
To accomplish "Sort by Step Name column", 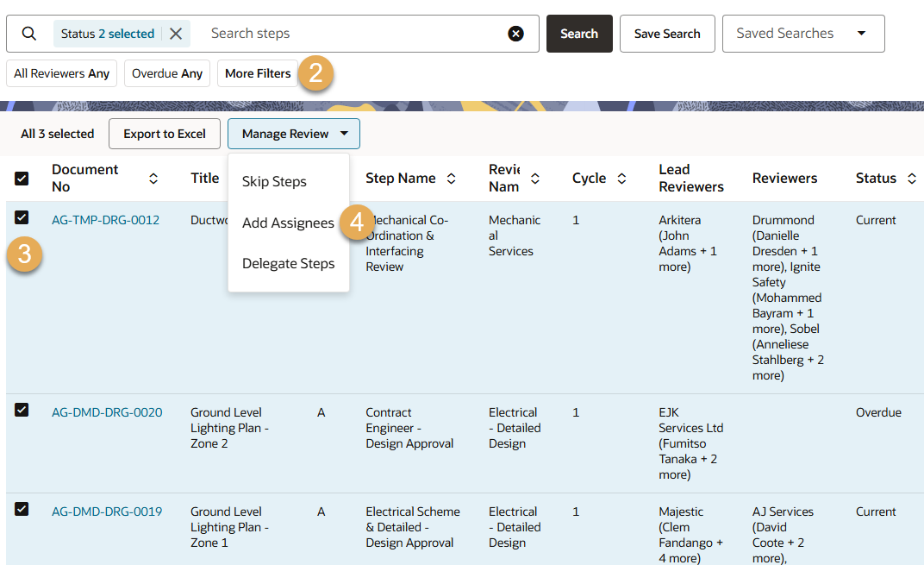I will tap(451, 179).
